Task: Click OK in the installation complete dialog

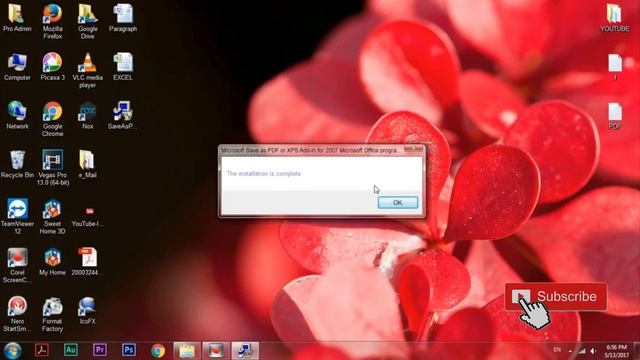Action: coord(398,202)
